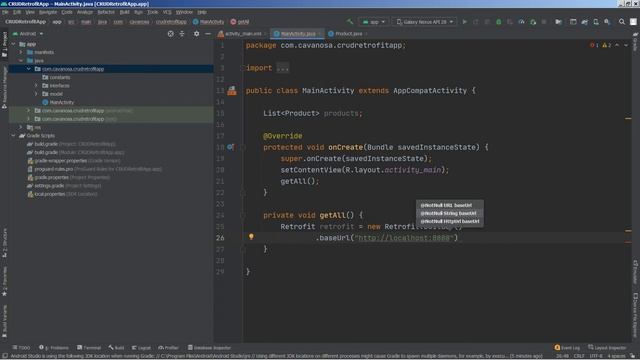
Task: Click the error count indicator in editor
Action: tap(594, 45)
